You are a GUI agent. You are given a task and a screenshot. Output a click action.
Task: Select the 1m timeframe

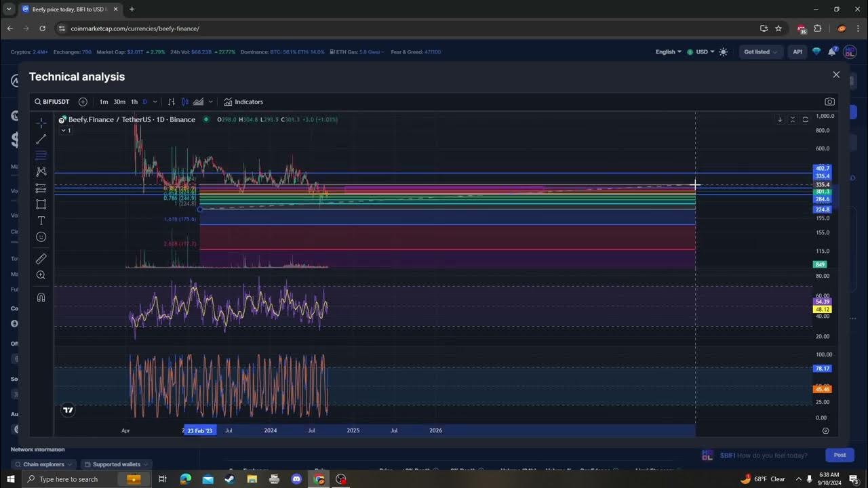pos(104,102)
